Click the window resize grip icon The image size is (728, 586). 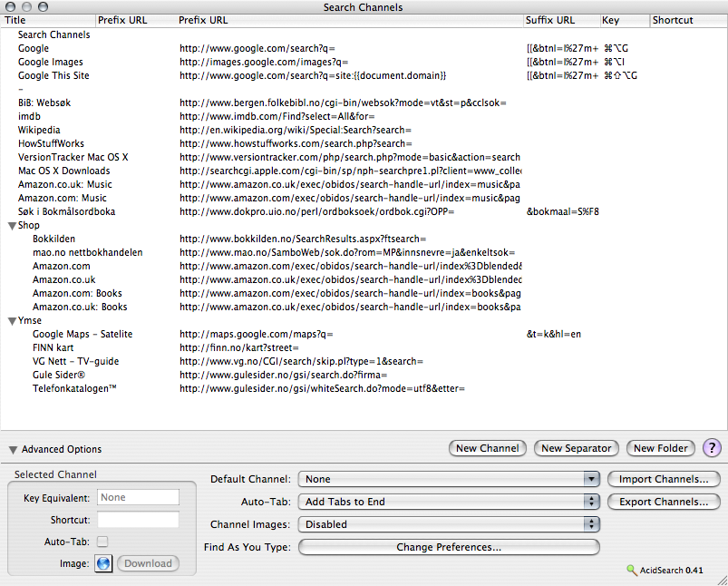click(x=722, y=581)
